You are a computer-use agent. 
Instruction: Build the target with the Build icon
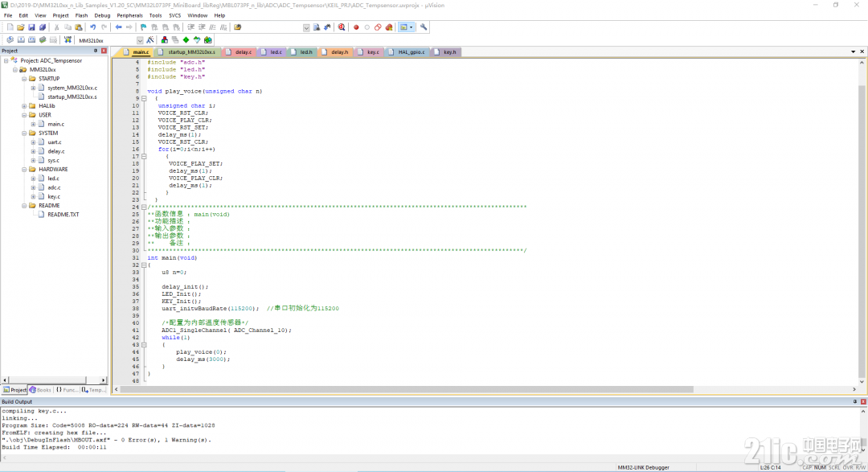(21, 40)
